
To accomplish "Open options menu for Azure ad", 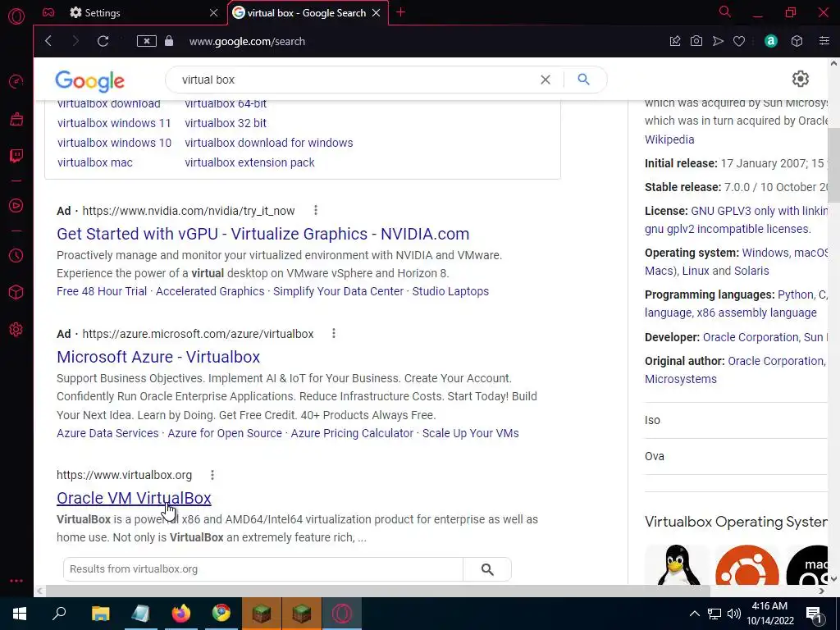I will pos(334,333).
